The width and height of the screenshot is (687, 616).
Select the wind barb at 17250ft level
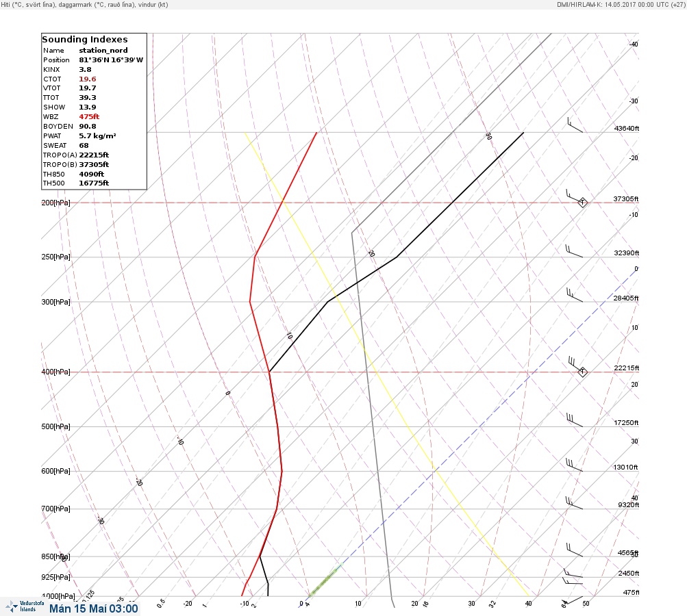tap(575, 420)
